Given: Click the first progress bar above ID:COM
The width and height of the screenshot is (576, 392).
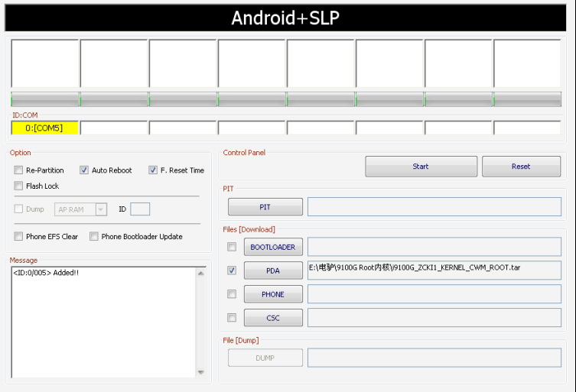Looking at the screenshot, I should coord(45,99).
